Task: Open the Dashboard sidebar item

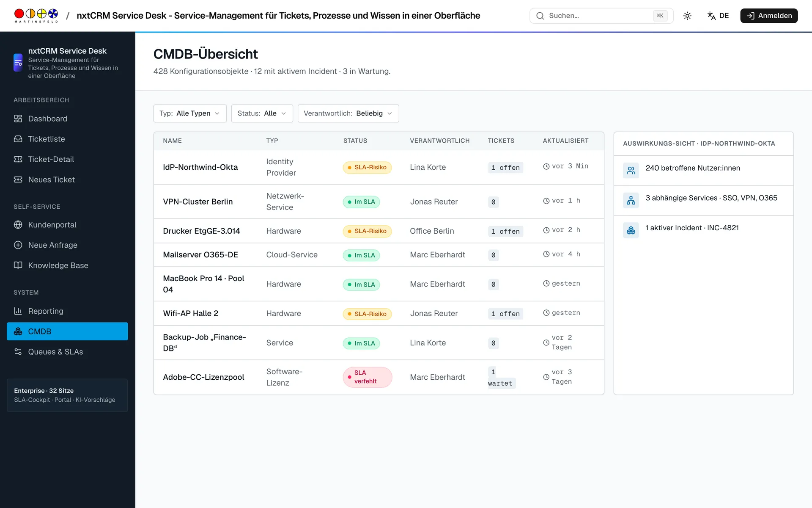Action: coord(67,119)
